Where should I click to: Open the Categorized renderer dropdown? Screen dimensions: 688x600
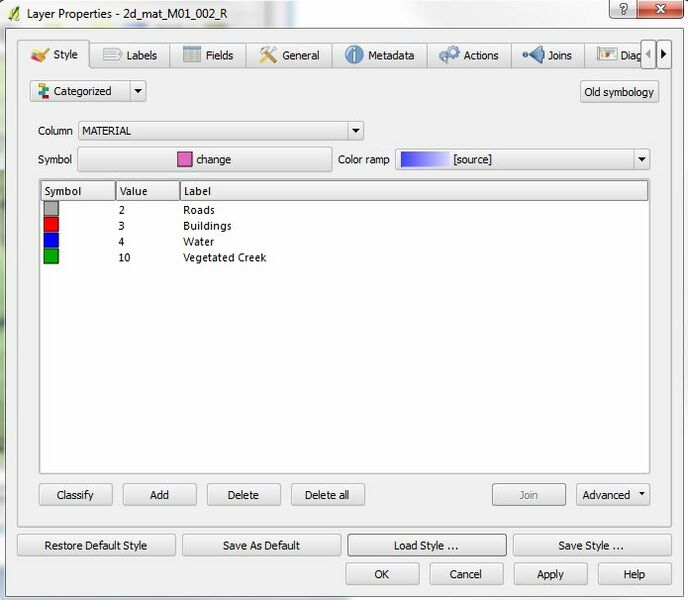coord(138,91)
